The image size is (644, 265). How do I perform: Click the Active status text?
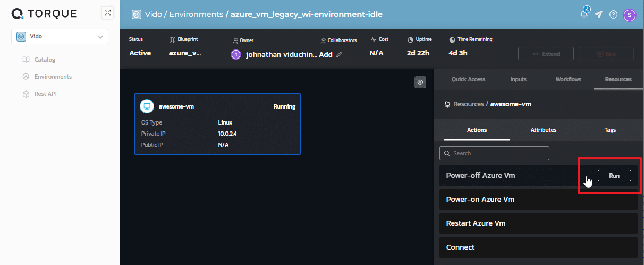(140, 53)
